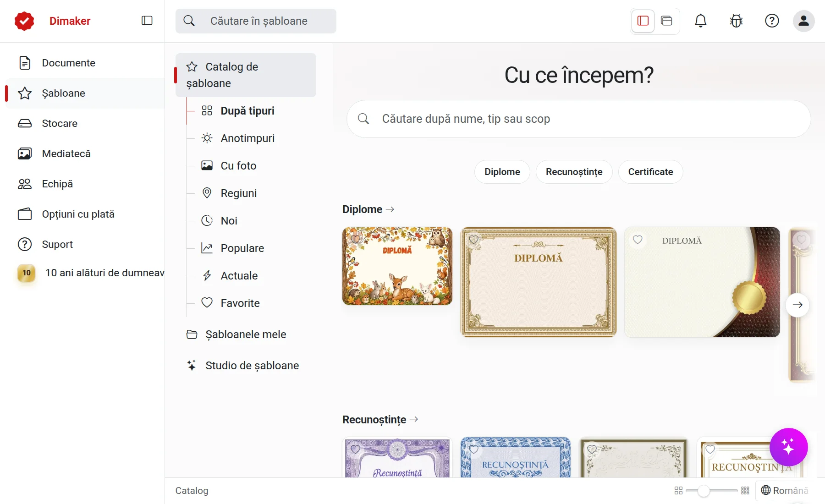Click the Certificate filter chip
The width and height of the screenshot is (825, 504).
coord(650,172)
